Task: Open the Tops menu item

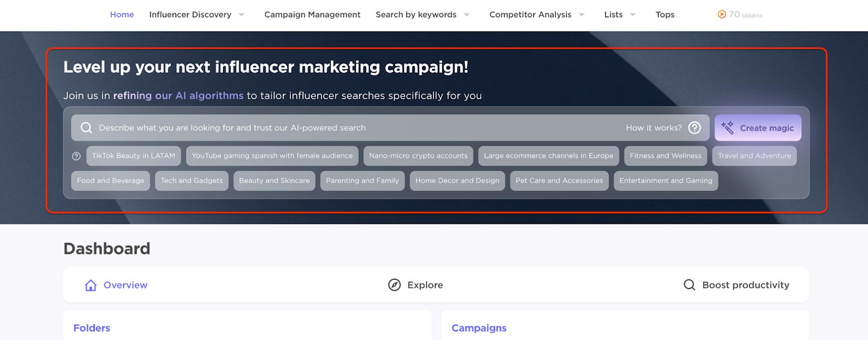Action: click(665, 15)
